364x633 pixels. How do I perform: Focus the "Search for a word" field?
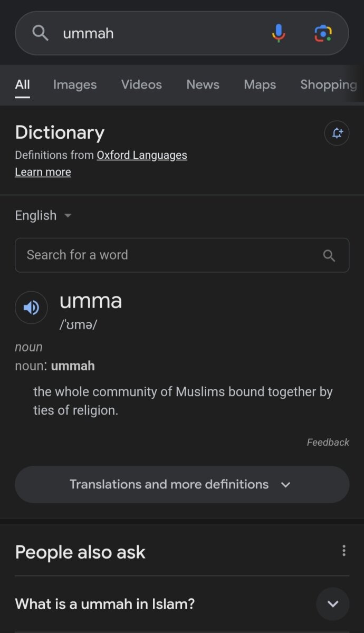pyautogui.click(x=169, y=255)
